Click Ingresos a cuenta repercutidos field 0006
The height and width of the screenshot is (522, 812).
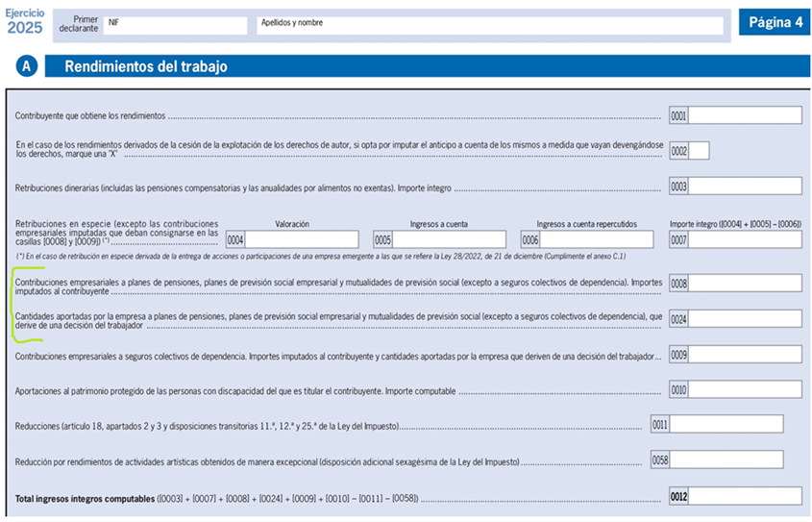pyautogui.click(x=596, y=239)
